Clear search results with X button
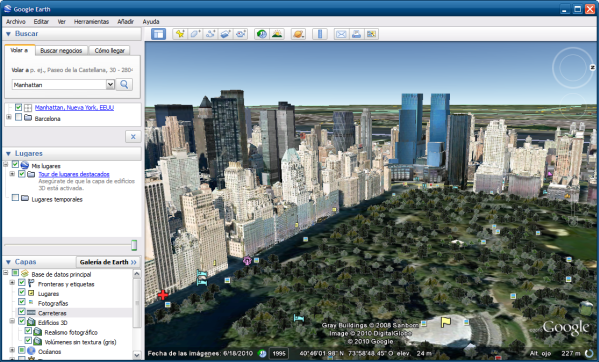Viewport: 599px width, 362px height. tap(133, 136)
